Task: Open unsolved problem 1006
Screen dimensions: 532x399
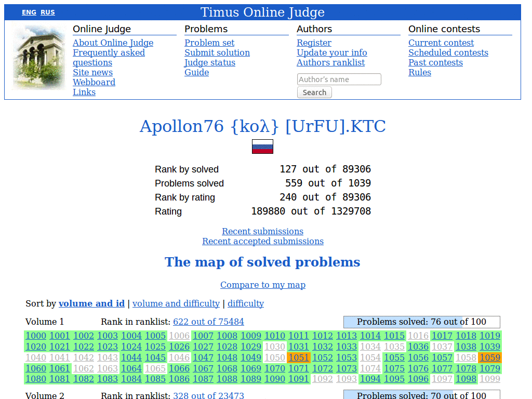Action: tap(179, 336)
